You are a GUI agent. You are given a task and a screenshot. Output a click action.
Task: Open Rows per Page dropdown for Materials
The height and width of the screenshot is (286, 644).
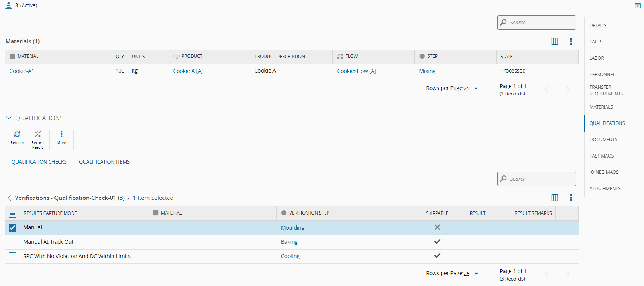tap(476, 88)
